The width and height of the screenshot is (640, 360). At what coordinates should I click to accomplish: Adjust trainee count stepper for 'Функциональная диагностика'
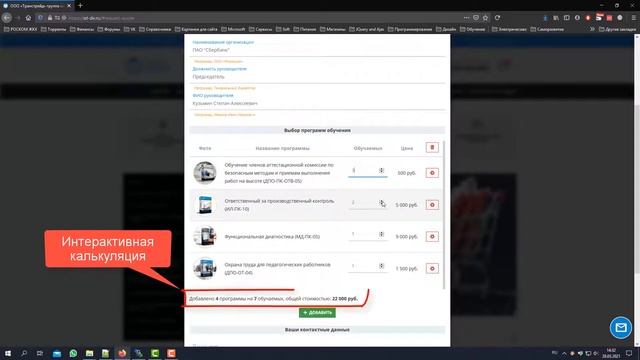point(381,234)
